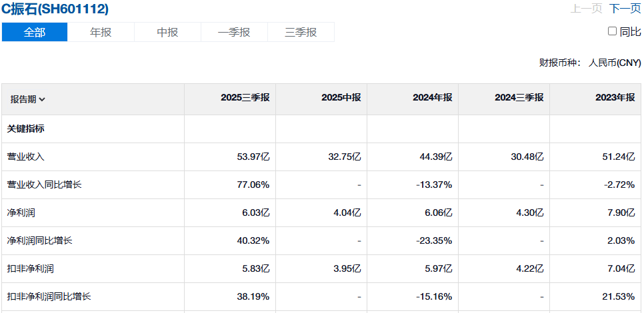Click the 上一页 link
Screen dimensions: 644x313
[586, 9]
